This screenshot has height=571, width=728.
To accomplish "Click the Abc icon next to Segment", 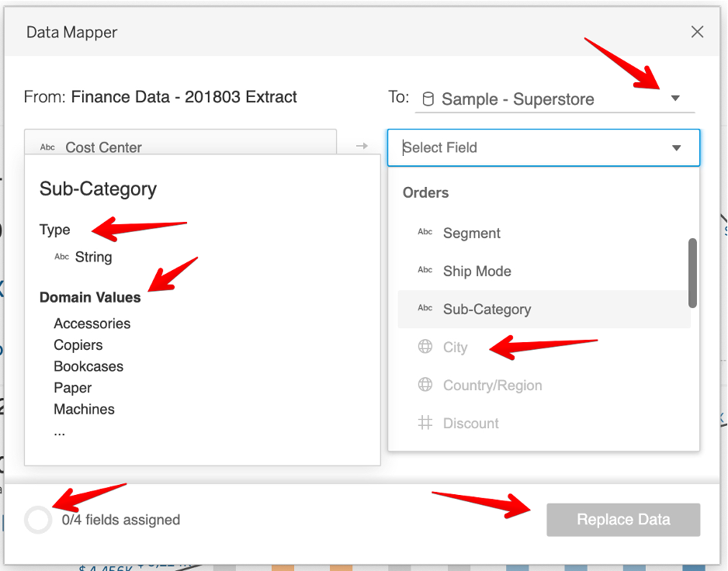I will (x=425, y=232).
